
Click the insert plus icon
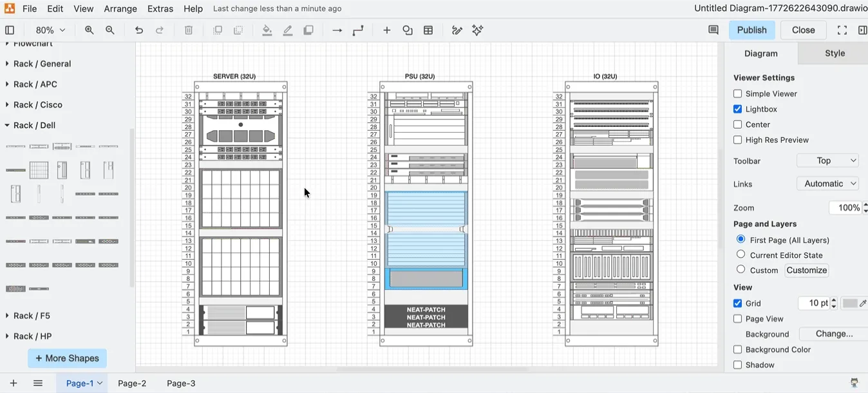(x=387, y=30)
